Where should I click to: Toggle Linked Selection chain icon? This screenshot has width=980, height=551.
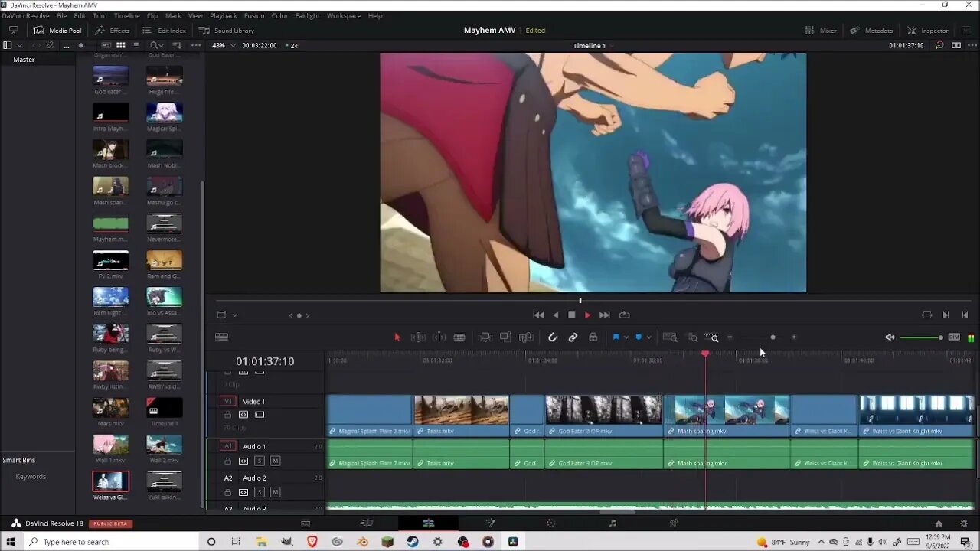coord(573,337)
